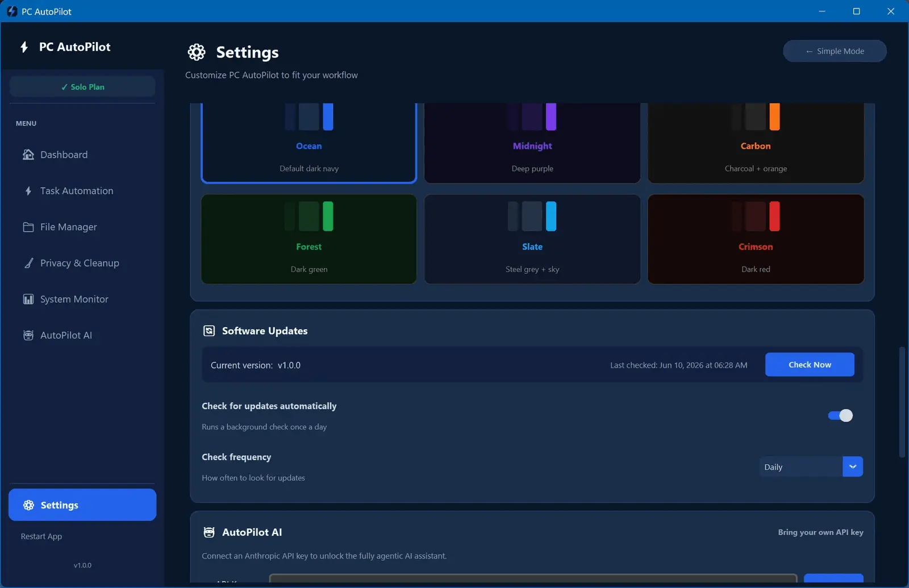Select the Midnight deep purple theme
Image resolution: width=909 pixels, height=588 pixels.
532,143
